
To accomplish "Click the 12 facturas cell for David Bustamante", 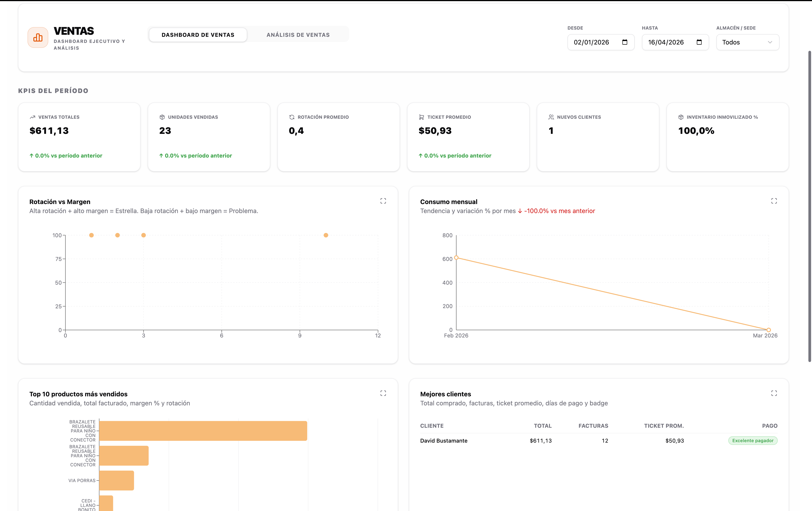I will [x=605, y=441].
